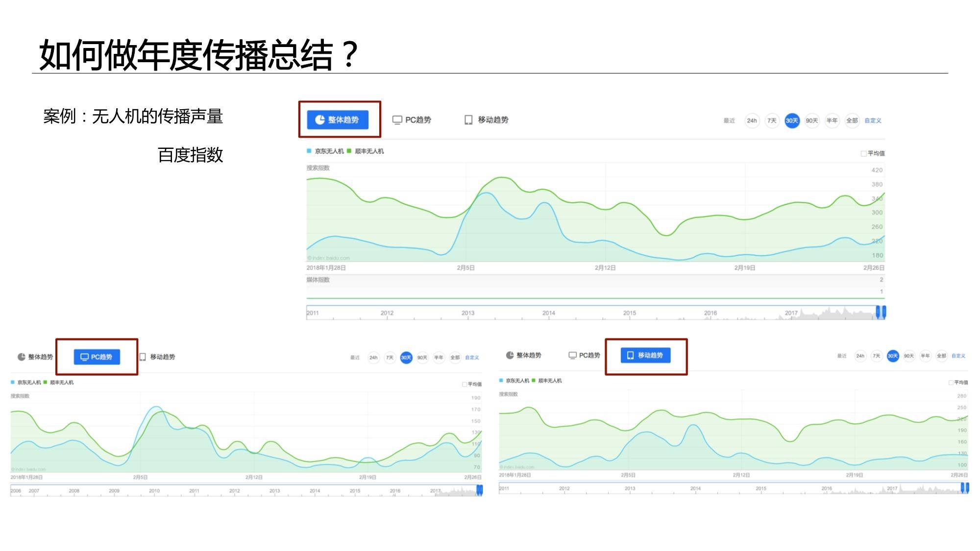Select PC趋势 tab in bottom-right chart
The height and width of the screenshot is (551, 980).
(x=584, y=356)
